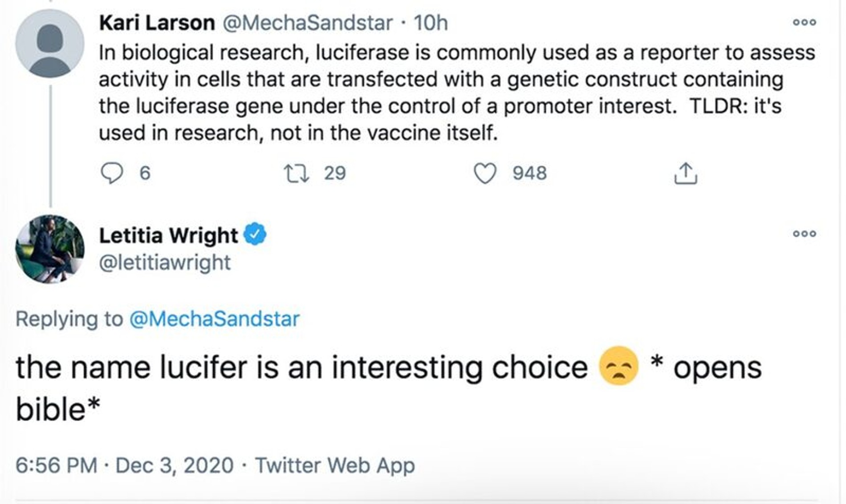Open the gray @MechaSandstar handle beside Kari Larson
The height and width of the screenshot is (504, 846).
pyautogui.click(x=307, y=23)
